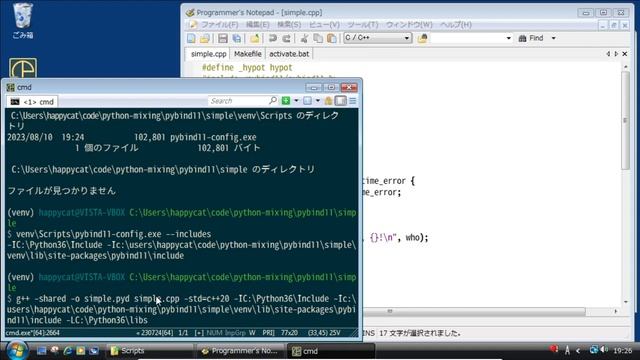The image size is (640, 360).
Task: Switch to the Makefile tab
Action: (247, 54)
